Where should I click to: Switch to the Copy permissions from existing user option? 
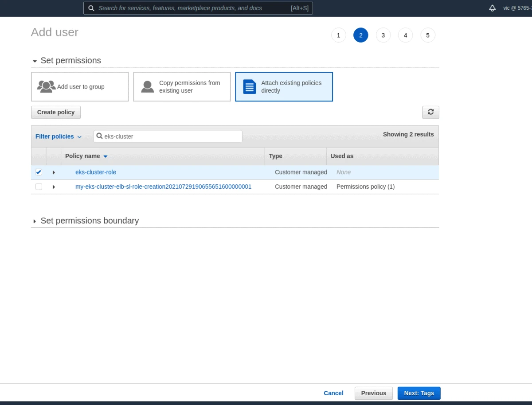tap(182, 86)
